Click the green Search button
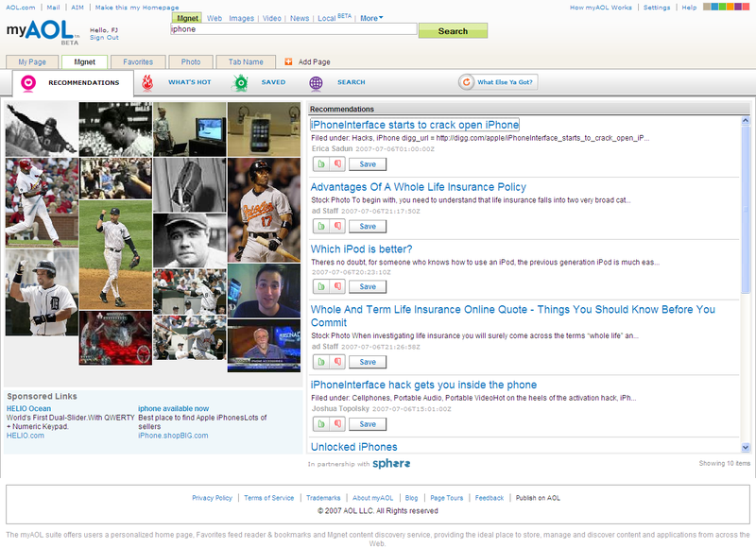 pyautogui.click(x=453, y=31)
